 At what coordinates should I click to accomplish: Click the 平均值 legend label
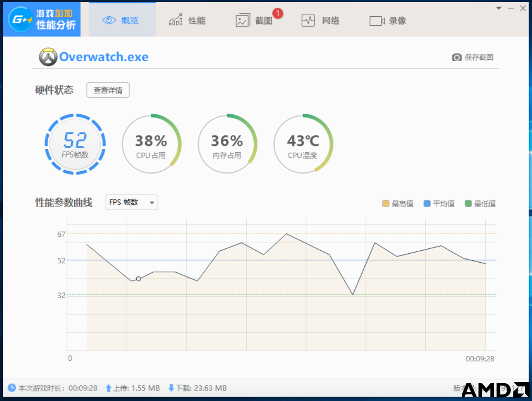(444, 204)
